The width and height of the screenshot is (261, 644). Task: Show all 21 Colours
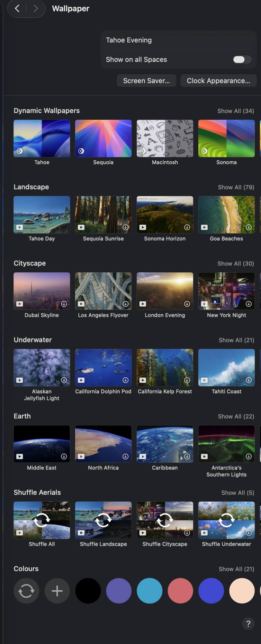(236, 569)
